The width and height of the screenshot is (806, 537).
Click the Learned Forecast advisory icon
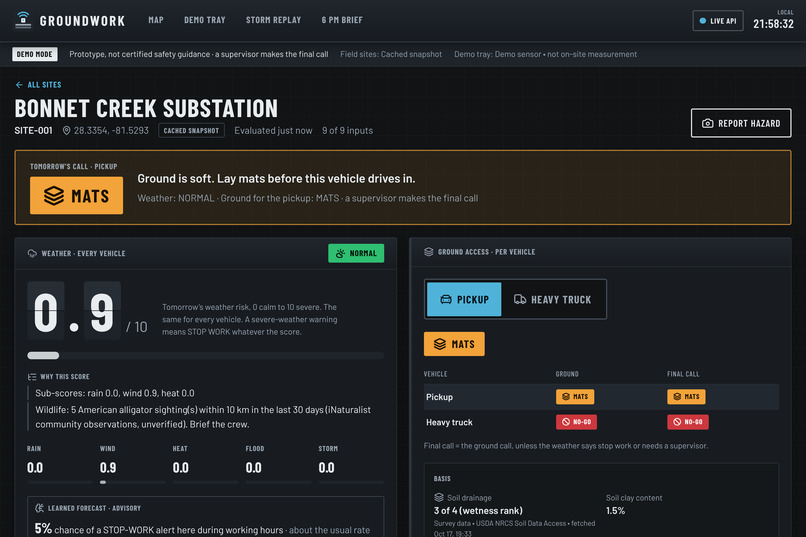(x=40, y=508)
